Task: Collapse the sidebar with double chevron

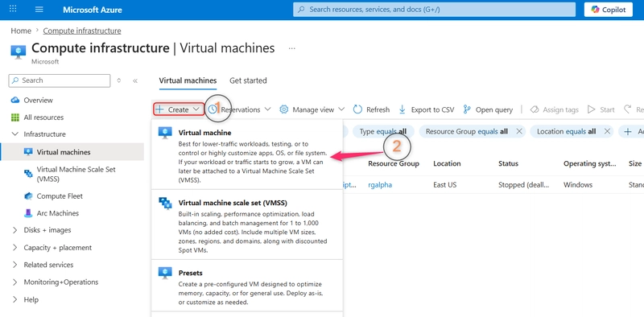Action: click(x=135, y=80)
